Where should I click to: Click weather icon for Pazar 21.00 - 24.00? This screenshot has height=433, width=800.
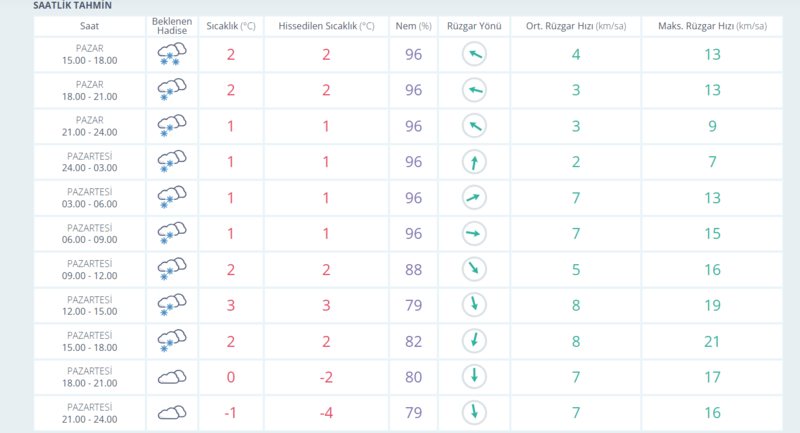tap(171, 126)
